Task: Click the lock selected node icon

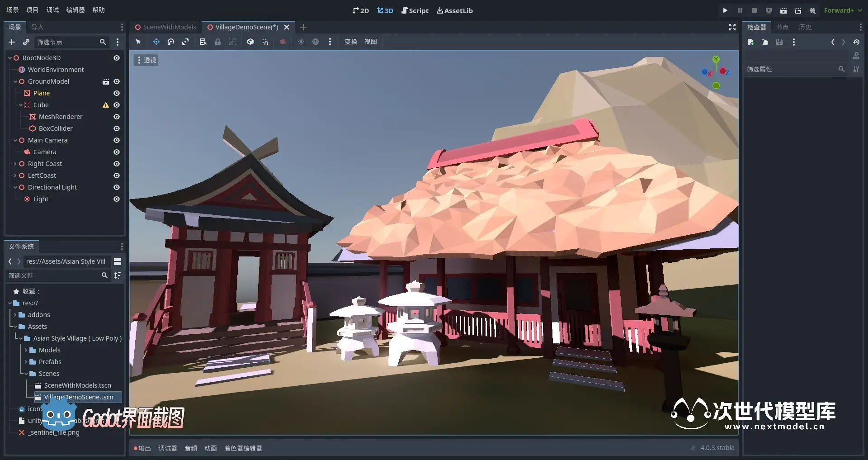Action: click(218, 42)
